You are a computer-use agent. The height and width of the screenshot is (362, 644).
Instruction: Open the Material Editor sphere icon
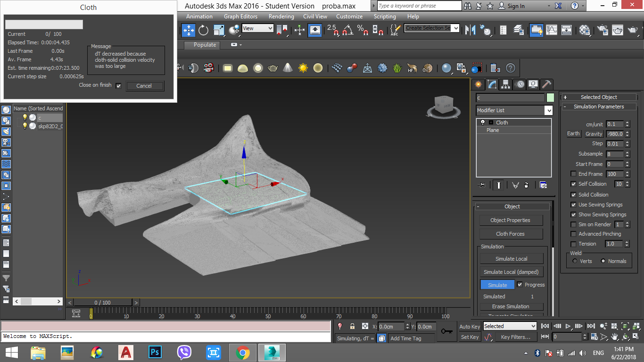(585, 30)
